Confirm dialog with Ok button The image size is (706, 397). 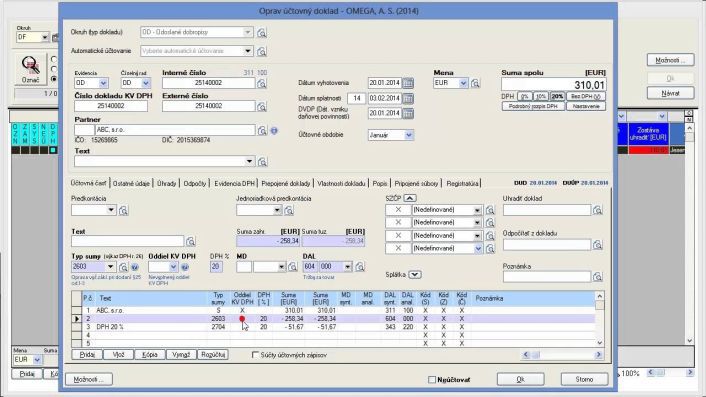click(520, 379)
